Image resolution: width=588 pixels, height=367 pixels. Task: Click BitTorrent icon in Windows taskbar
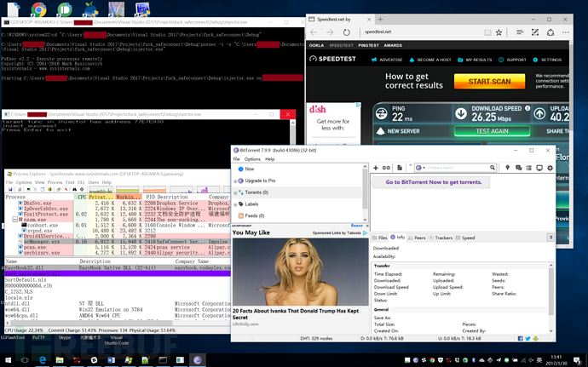pos(198,360)
